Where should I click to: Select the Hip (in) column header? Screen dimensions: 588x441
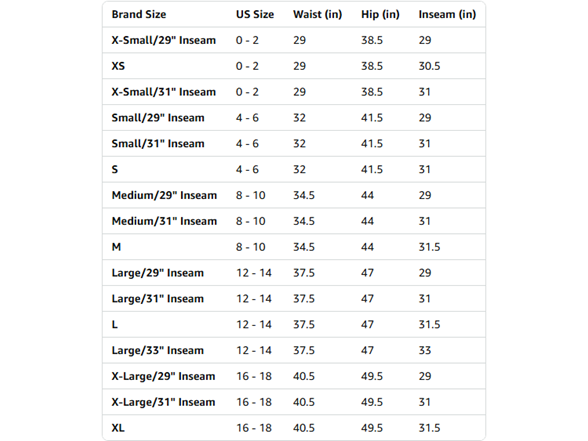click(x=380, y=14)
